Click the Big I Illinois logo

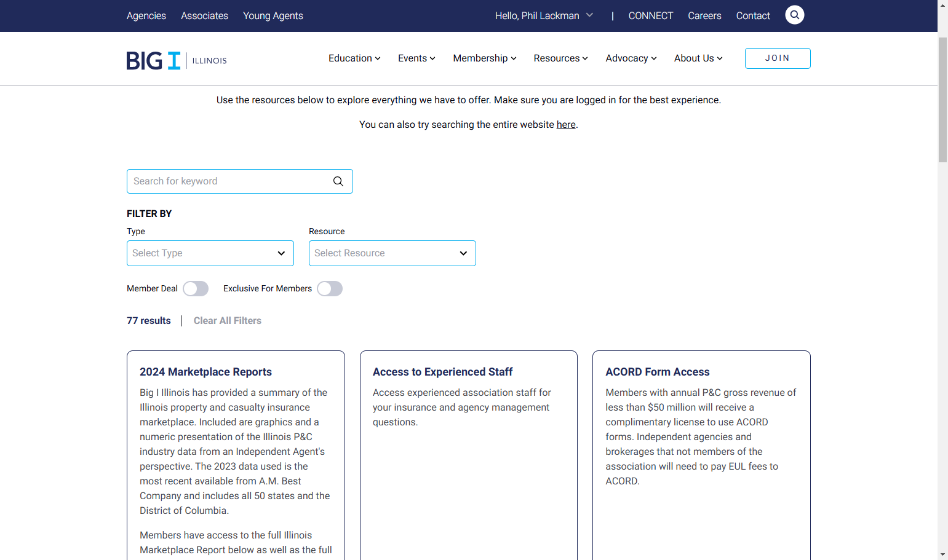pyautogui.click(x=177, y=60)
